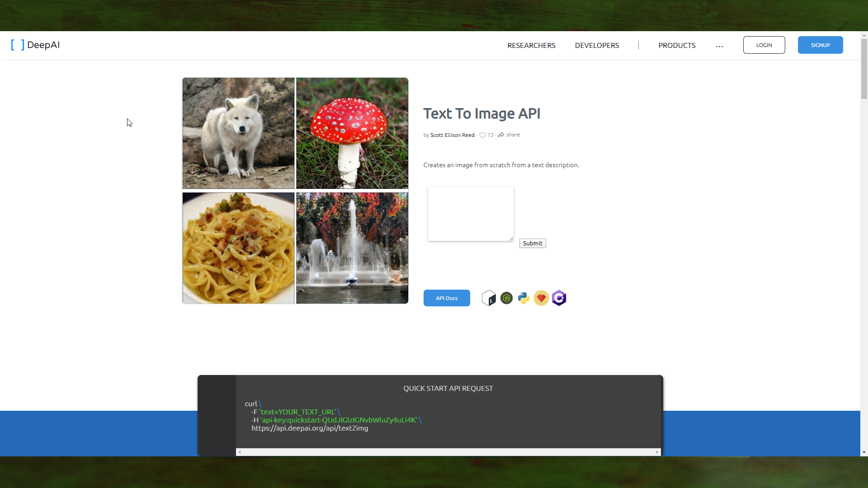Click the code box right scroll arrow
This screenshot has width=868, height=488.
pos(657,452)
